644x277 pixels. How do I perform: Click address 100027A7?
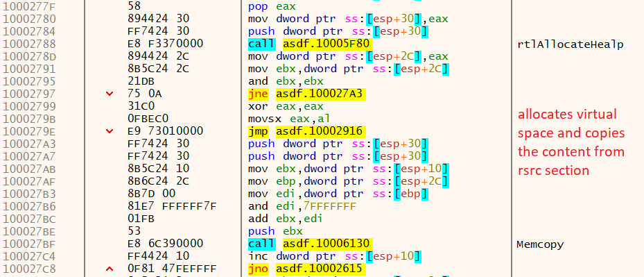[x=29, y=156]
